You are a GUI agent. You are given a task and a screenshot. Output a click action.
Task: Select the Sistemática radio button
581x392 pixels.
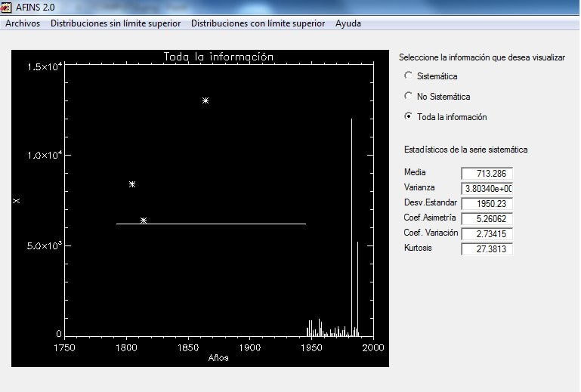pyautogui.click(x=409, y=76)
